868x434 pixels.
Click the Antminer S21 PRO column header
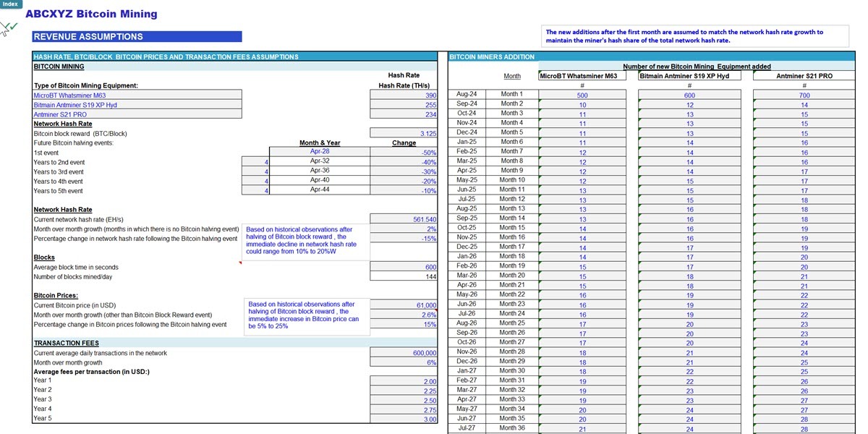point(804,75)
